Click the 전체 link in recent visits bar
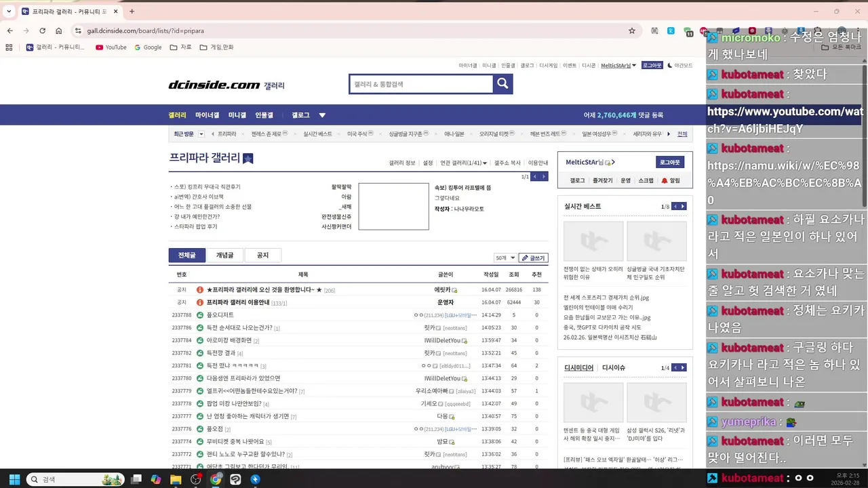Viewport: 868px width, 488px height. [x=682, y=134]
